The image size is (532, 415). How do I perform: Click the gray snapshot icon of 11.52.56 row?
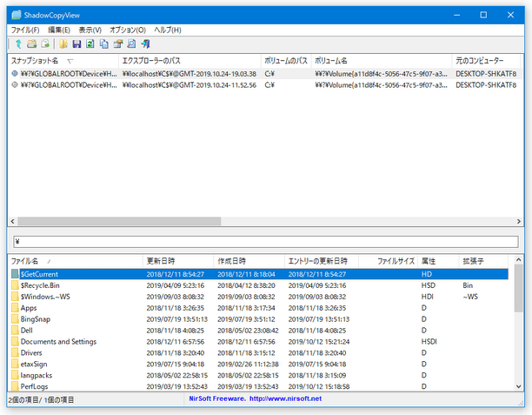pos(15,84)
